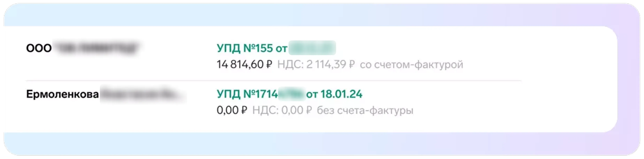Open the УПД №155 document link
644x159 pixels.
click(x=276, y=48)
